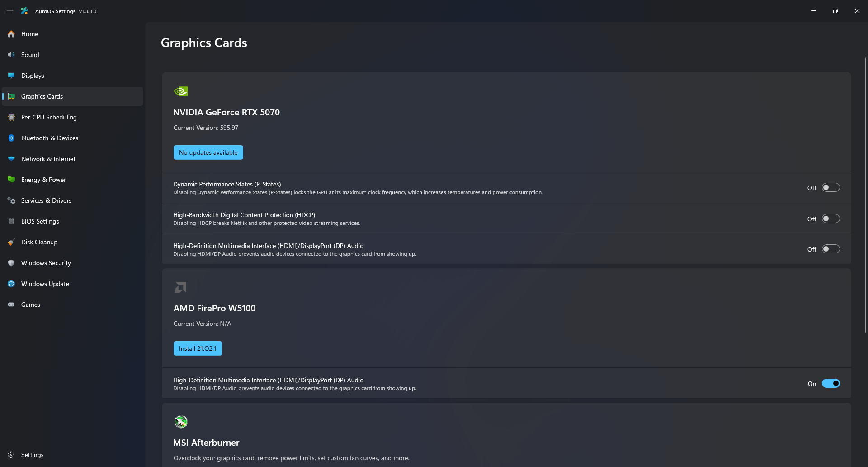This screenshot has width=868, height=467.
Task: Toggle Dynamic Performance States (P-States) switch
Action: [x=830, y=187]
